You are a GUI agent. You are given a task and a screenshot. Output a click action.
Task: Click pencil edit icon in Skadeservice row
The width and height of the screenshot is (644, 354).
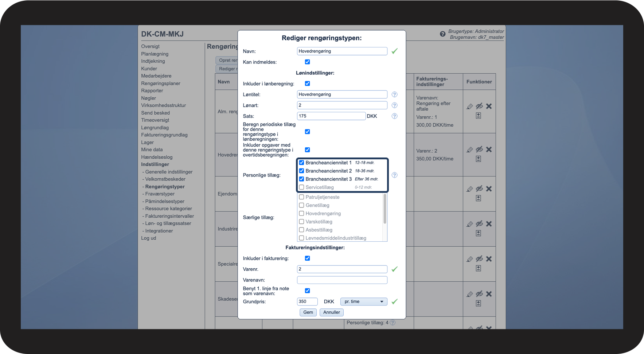tap(470, 294)
